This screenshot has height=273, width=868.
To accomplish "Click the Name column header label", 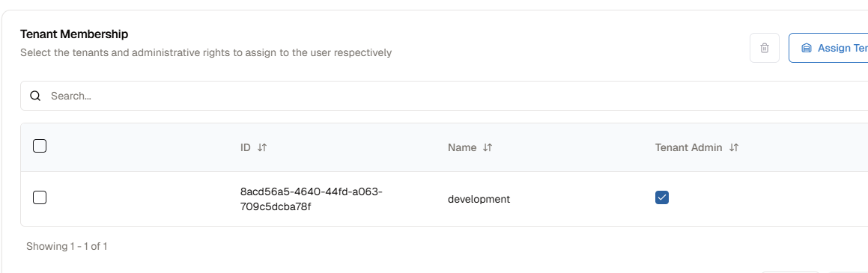I will (462, 147).
